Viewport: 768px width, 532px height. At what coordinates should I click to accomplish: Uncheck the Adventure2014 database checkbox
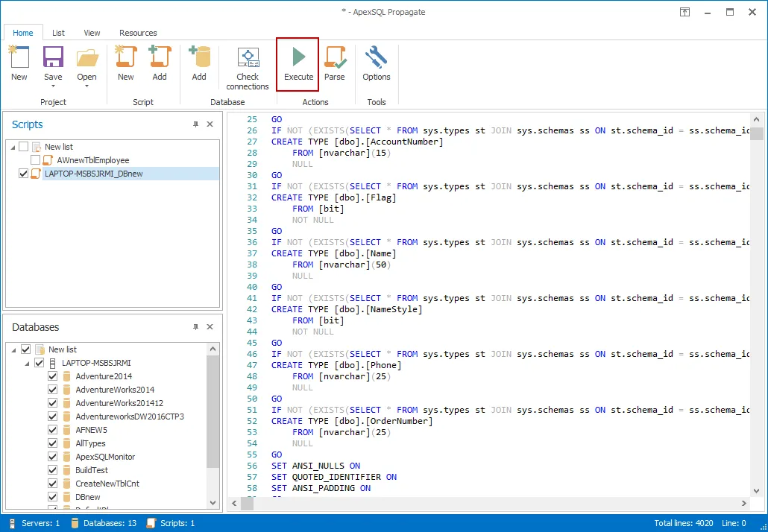52,376
